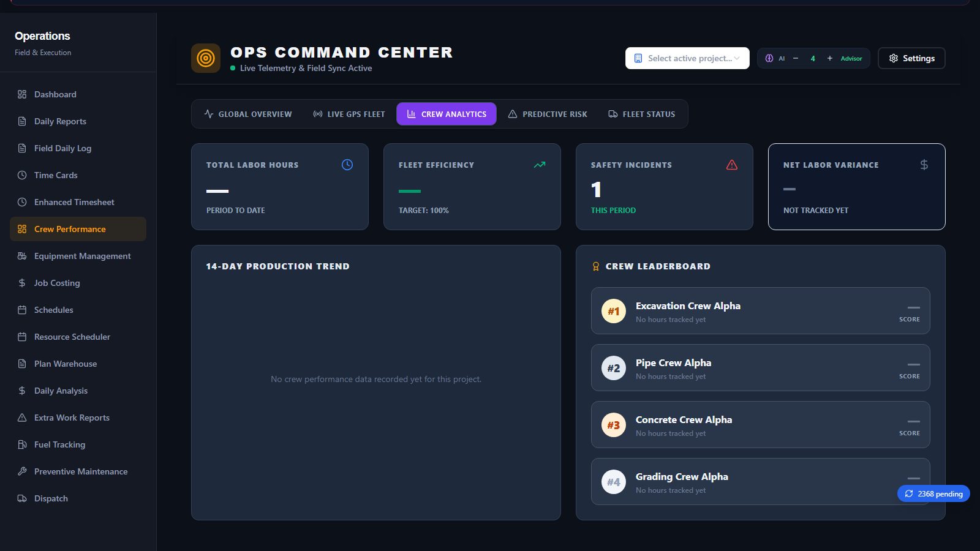980x551 pixels.
Task: Open the Select active project dropdown
Action: click(x=687, y=58)
